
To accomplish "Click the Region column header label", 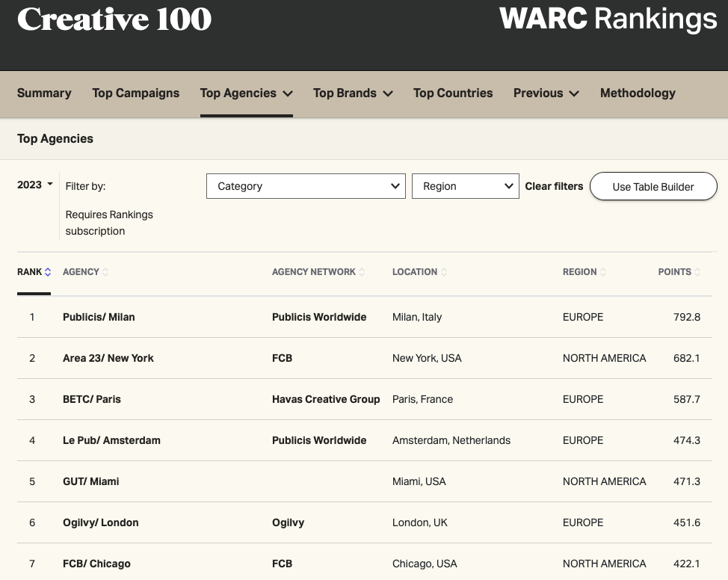I will point(580,272).
